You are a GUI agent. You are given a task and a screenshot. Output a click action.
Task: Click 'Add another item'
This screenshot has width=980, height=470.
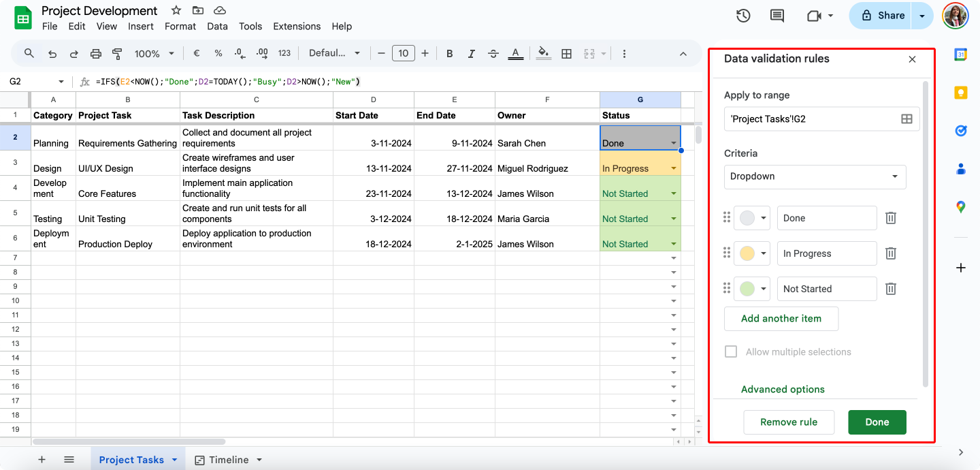pyautogui.click(x=781, y=318)
